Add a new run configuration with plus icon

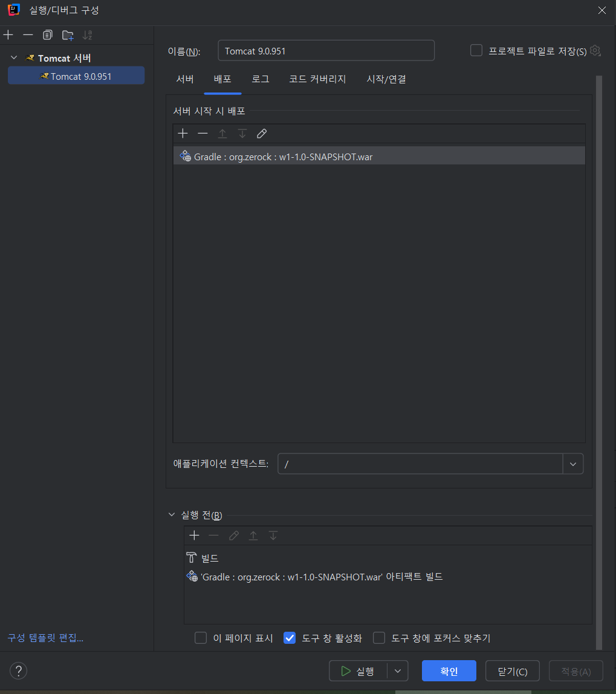(x=8, y=35)
